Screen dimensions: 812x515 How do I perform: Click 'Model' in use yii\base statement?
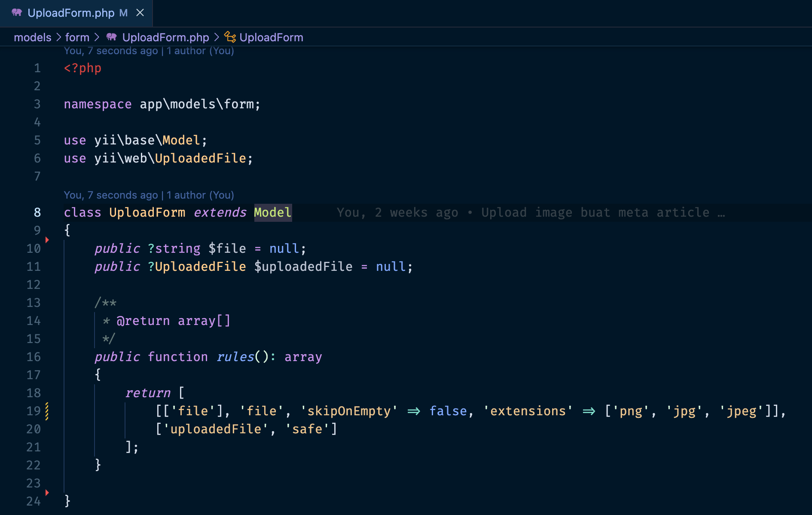tap(181, 140)
